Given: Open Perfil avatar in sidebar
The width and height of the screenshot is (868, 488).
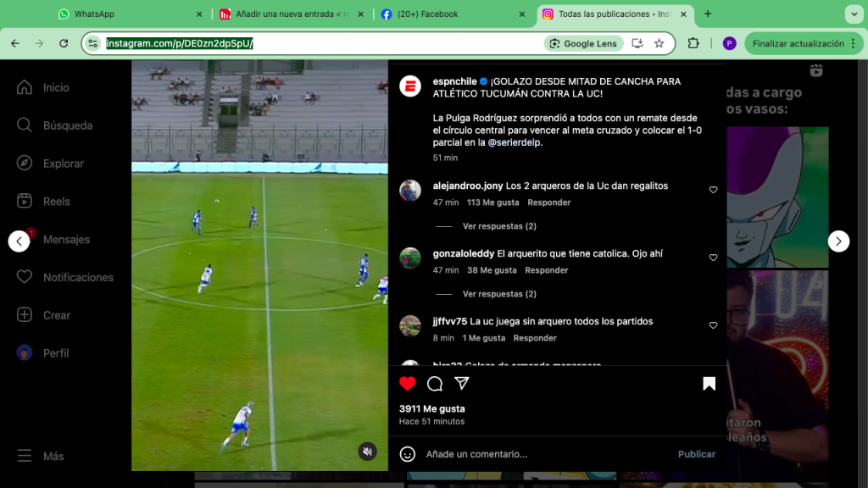Looking at the screenshot, I should [x=25, y=352].
